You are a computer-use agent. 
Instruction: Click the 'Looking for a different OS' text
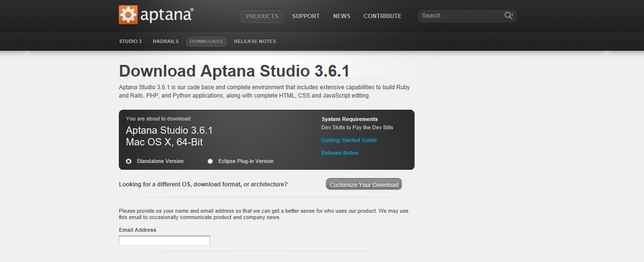point(203,184)
